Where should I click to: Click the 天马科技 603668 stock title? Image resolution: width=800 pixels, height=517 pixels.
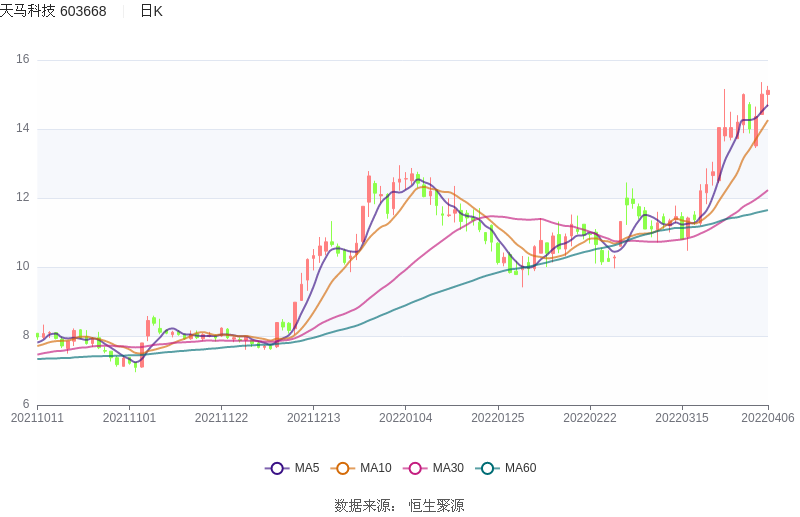click(53, 11)
